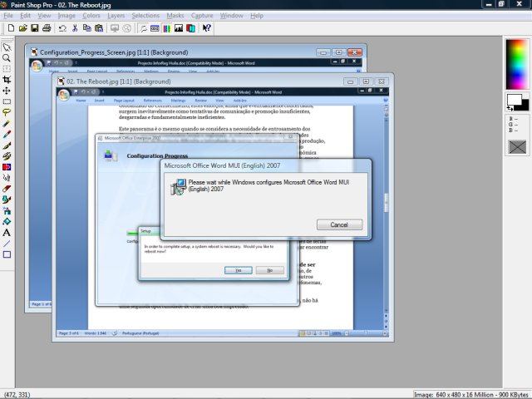This screenshot has width=532, height=399.
Task: Pick a color from the rainbow spectrum
Action: (x=517, y=65)
